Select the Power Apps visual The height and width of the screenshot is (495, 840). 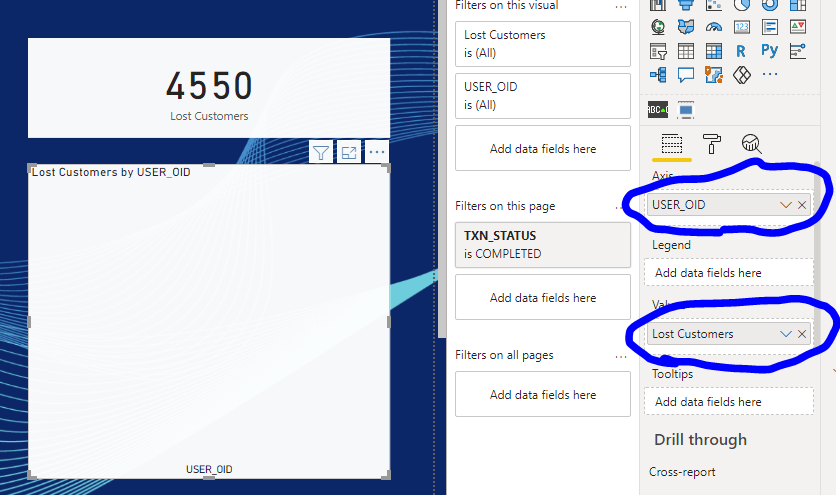pyautogui.click(x=742, y=75)
